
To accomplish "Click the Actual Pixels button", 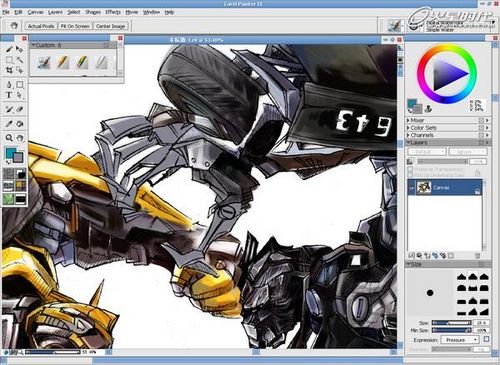I will tap(41, 26).
